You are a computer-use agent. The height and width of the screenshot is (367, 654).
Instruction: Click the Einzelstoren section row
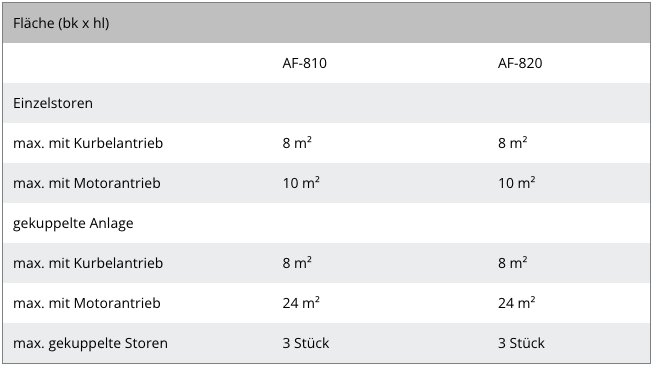[327, 103]
